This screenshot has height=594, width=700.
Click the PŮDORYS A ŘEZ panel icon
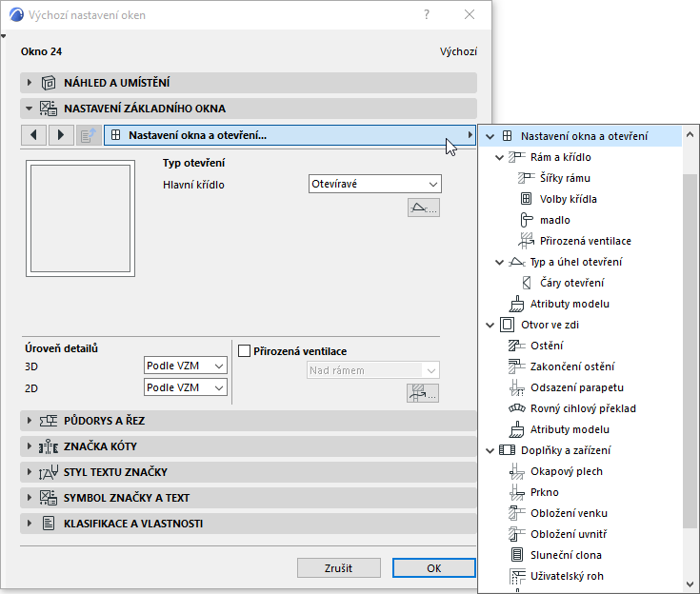[49, 421]
